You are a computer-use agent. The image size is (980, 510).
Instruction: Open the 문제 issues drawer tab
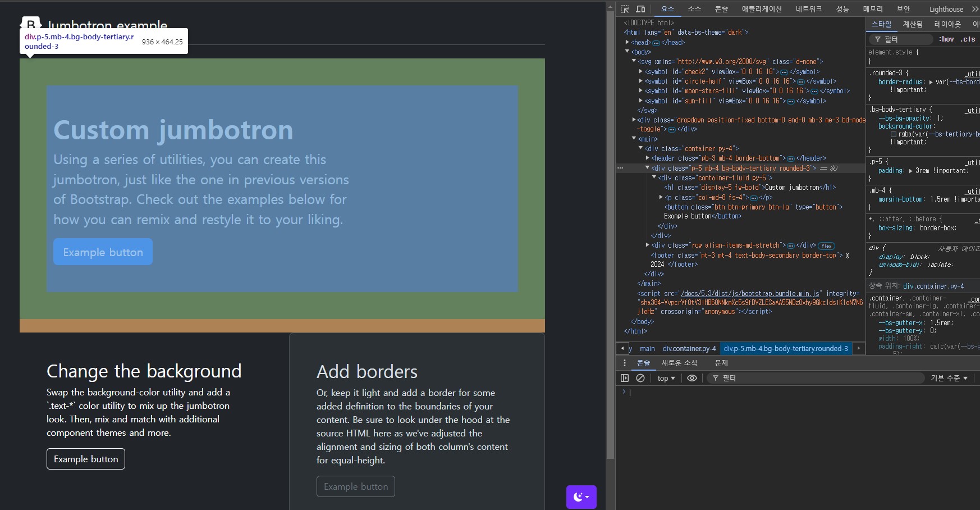coord(721,363)
